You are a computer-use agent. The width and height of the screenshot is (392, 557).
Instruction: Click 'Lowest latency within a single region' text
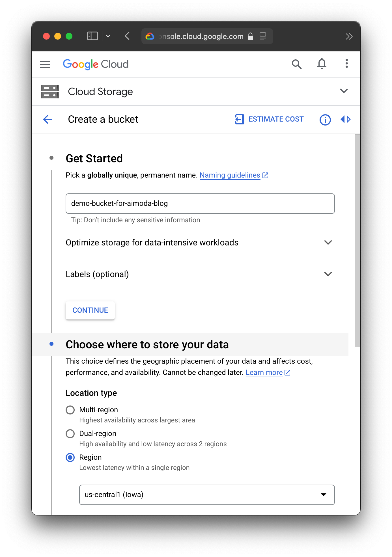134,468
